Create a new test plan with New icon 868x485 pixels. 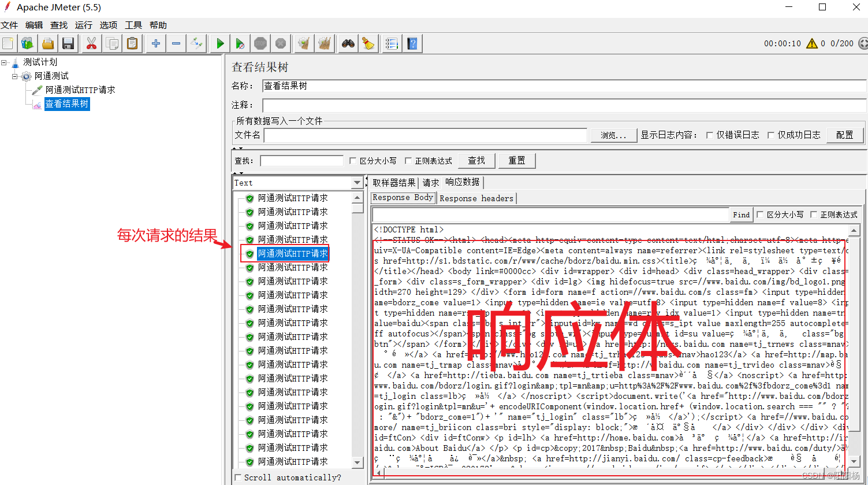tap(8, 43)
